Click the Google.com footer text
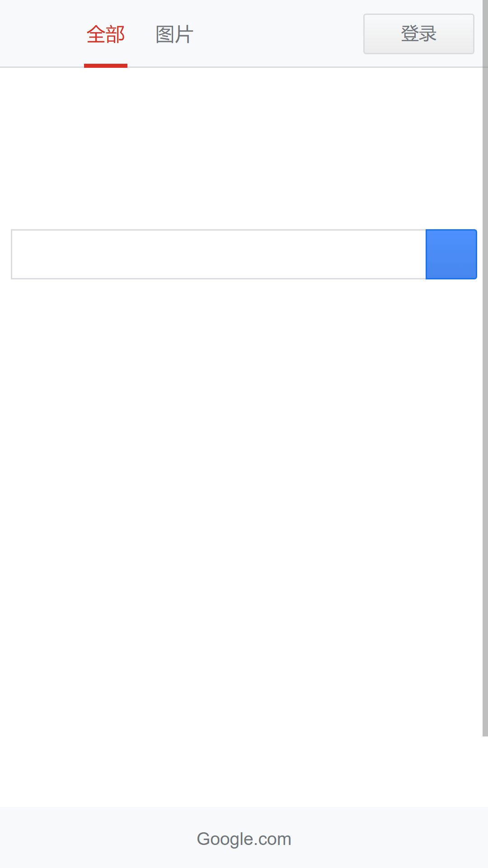The height and width of the screenshot is (868, 488). tap(244, 839)
